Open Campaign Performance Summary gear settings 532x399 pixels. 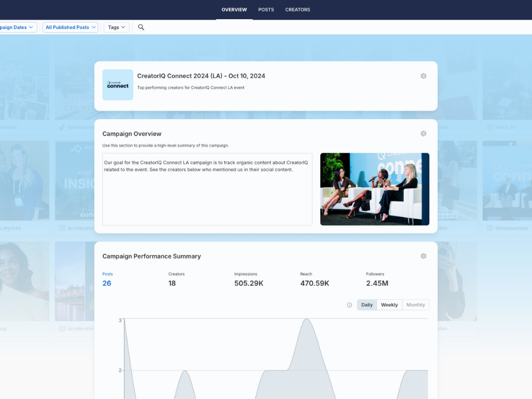tap(423, 256)
